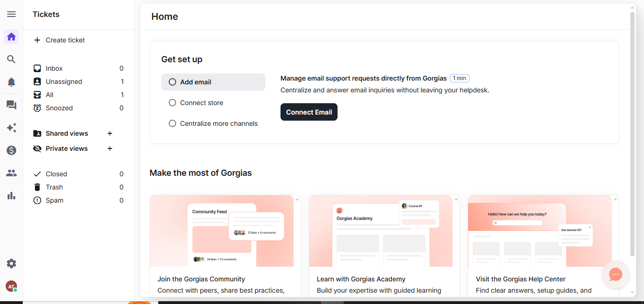
Task: Open Learn with Gorgias Academy card title
Action: tap(361, 279)
